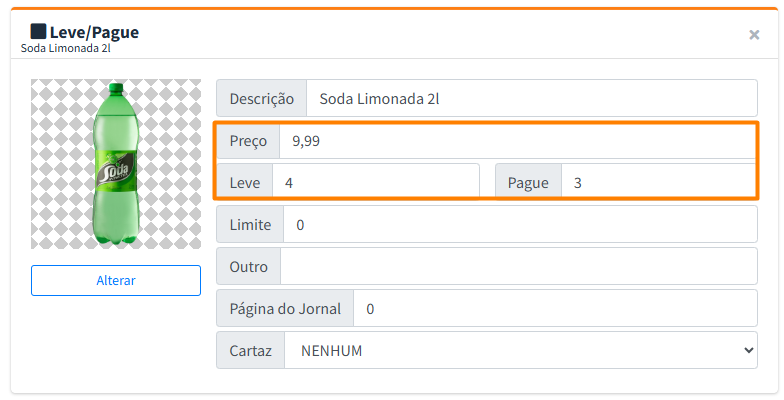The height and width of the screenshot is (400, 784).
Task: Click into the Preço field showing 9,99
Action: coord(516,142)
